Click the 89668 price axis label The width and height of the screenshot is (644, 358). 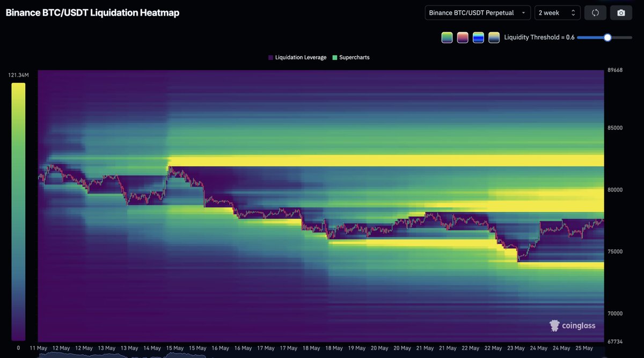pos(615,70)
